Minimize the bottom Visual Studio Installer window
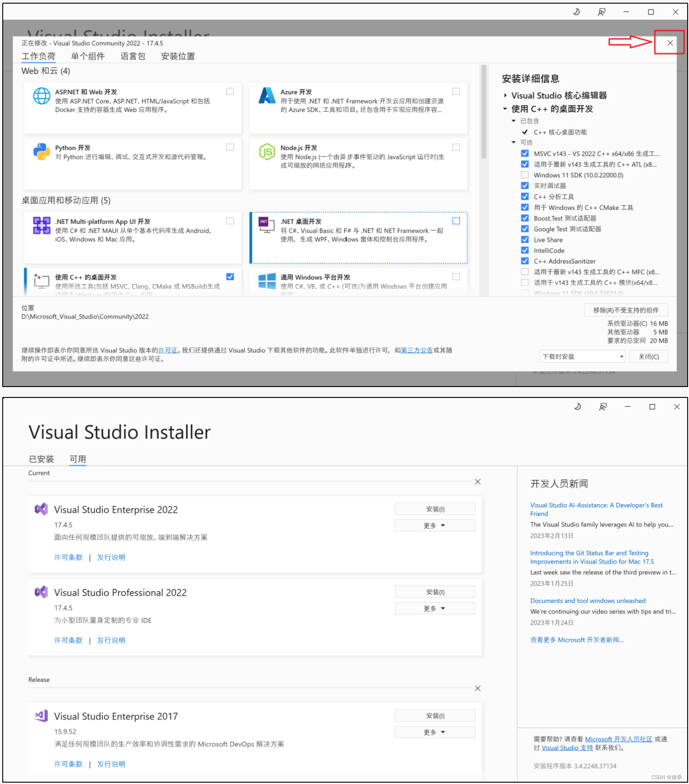Viewport: 689px width, 784px height. pyautogui.click(x=627, y=407)
